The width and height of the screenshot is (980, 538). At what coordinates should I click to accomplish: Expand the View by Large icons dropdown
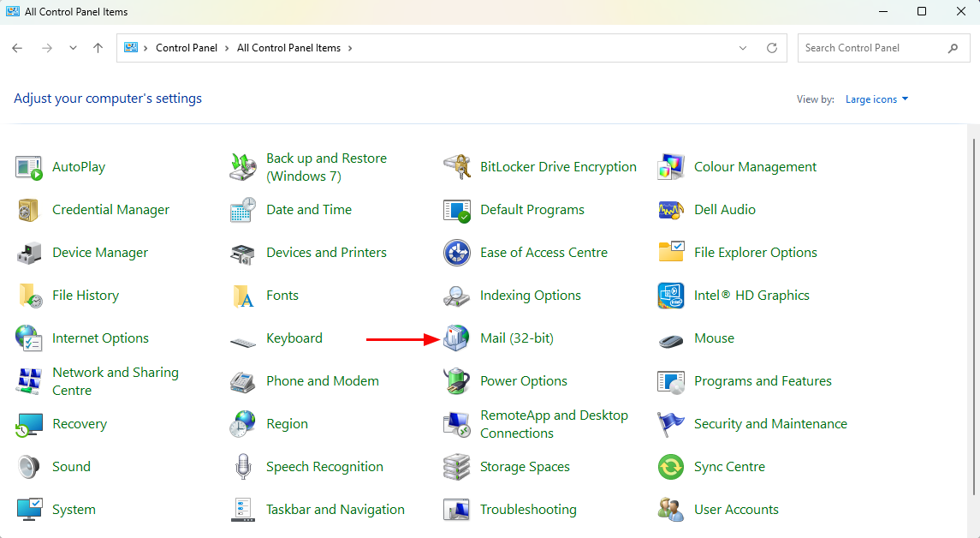pyautogui.click(x=876, y=99)
